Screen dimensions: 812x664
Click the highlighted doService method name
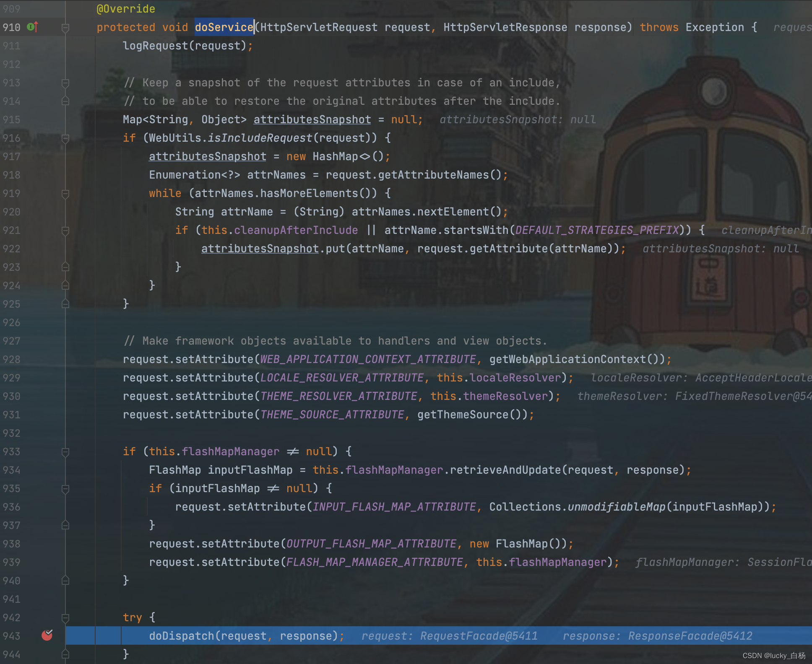[224, 27]
